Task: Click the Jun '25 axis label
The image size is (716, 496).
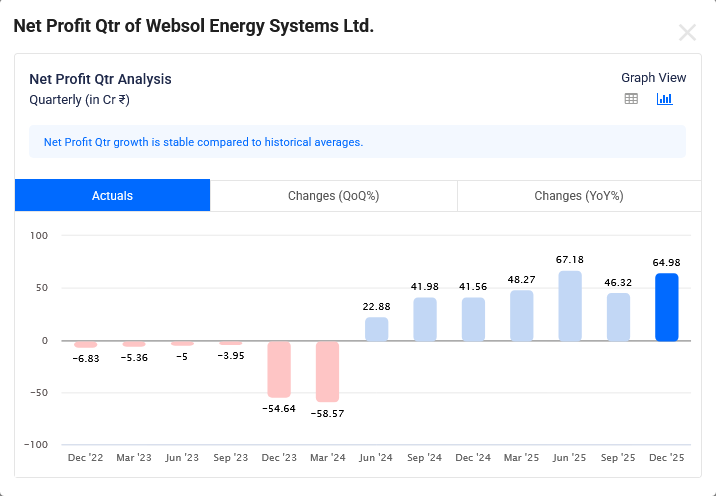Action: 569,457
